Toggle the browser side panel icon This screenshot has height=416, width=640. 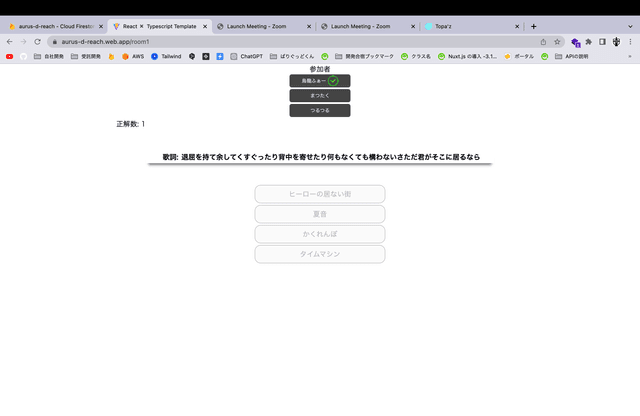click(x=602, y=42)
